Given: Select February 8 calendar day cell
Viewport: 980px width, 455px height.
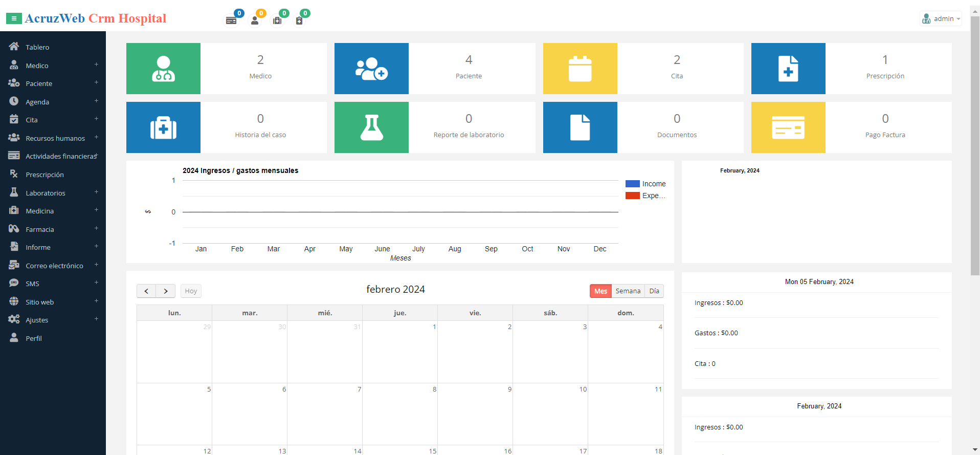Looking at the screenshot, I should click(x=400, y=414).
